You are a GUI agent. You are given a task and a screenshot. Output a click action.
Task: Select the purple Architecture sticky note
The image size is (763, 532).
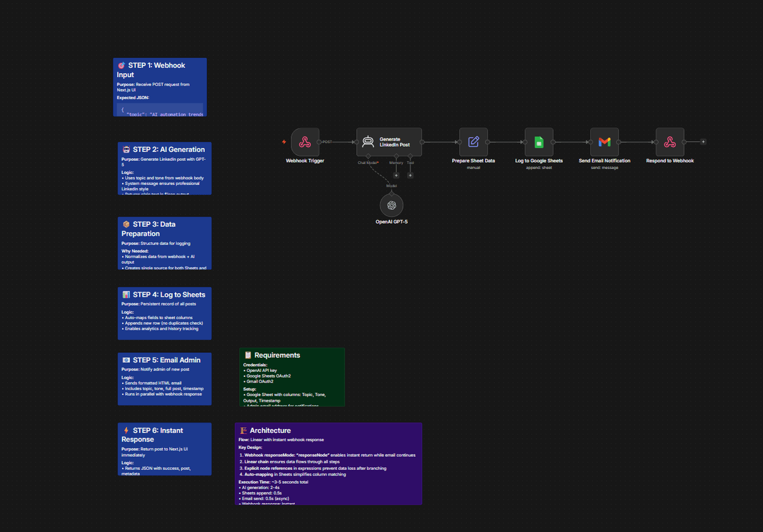click(x=328, y=464)
